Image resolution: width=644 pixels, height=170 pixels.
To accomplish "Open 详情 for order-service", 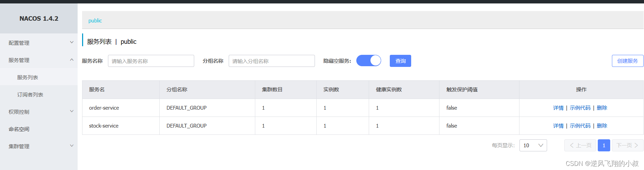I will [x=558, y=108].
